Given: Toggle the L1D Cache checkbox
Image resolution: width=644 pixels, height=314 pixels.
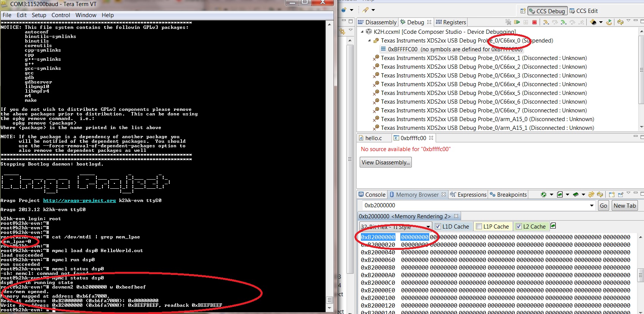Looking at the screenshot, I should point(438,227).
